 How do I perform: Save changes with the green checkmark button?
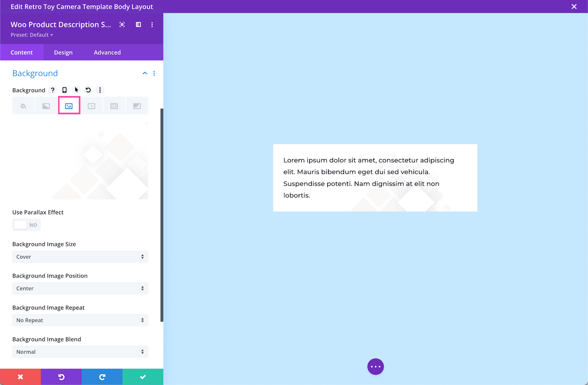point(143,377)
